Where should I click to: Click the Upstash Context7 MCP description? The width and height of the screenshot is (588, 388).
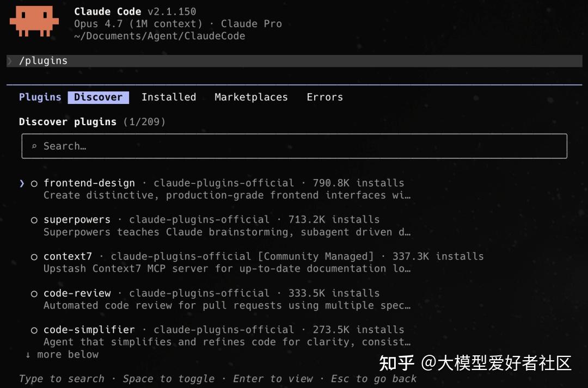pyautogui.click(x=227, y=269)
